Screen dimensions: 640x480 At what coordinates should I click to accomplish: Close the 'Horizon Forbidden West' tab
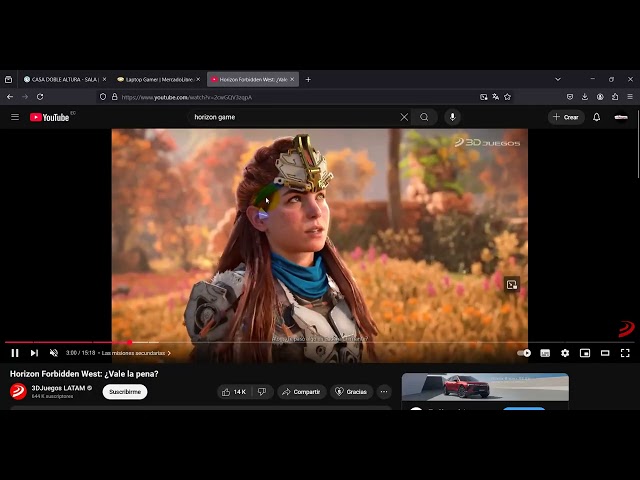292,80
